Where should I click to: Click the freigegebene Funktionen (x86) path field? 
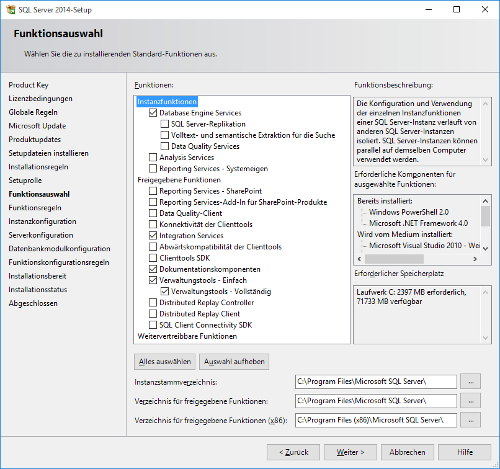(x=376, y=420)
